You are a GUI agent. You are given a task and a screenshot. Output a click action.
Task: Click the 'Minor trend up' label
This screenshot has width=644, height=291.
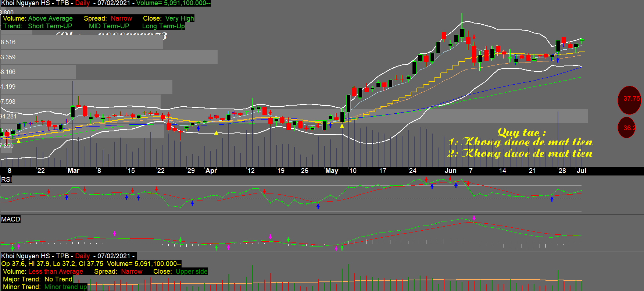coord(65,287)
